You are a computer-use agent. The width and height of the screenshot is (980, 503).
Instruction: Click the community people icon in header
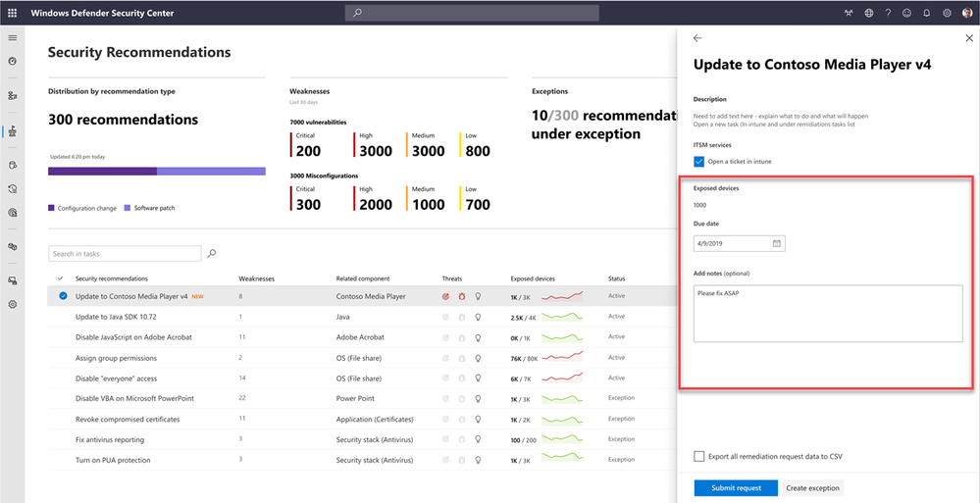(x=849, y=13)
